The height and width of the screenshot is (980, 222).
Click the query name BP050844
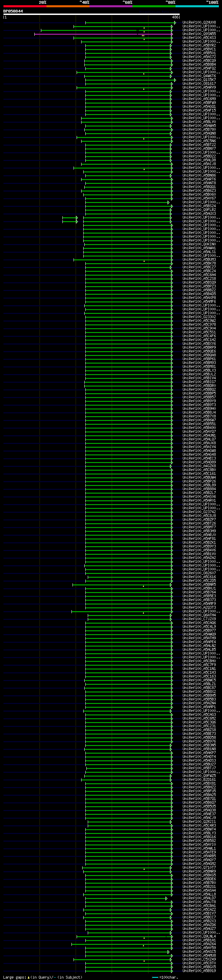pos(13,11)
